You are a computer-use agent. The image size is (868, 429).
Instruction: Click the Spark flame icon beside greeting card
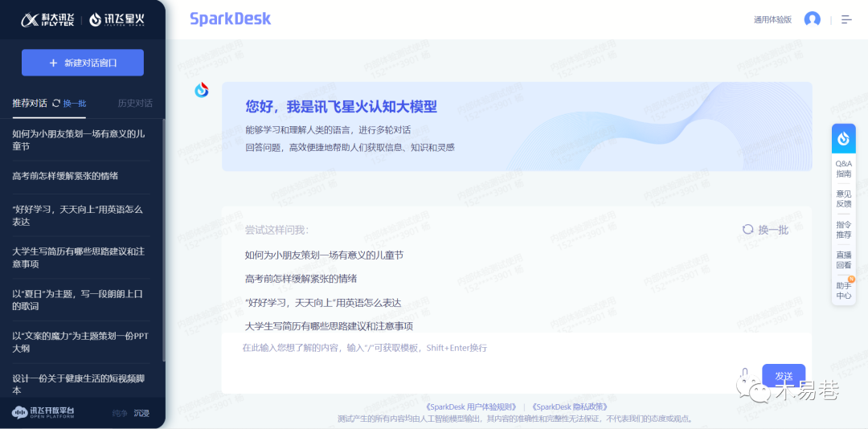click(202, 90)
